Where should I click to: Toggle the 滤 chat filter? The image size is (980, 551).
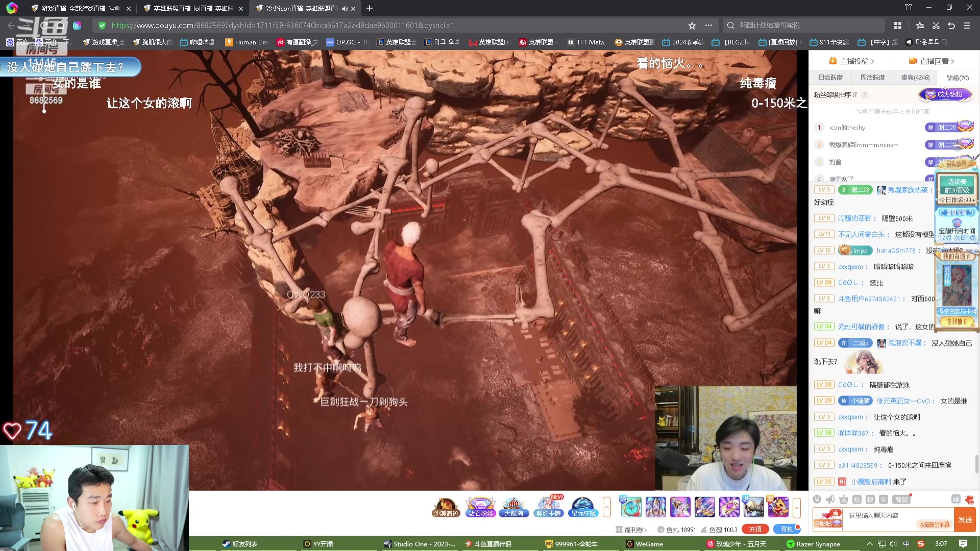(955, 499)
